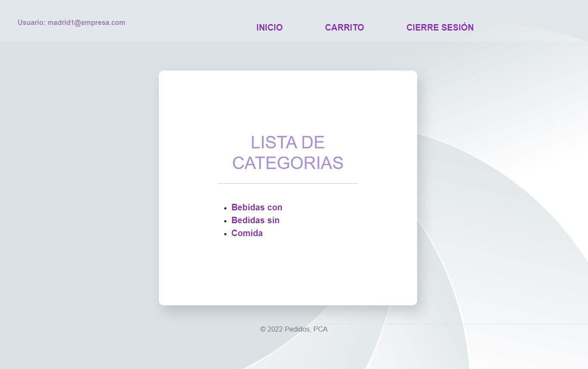Go to INICIO in the navigation bar
Screen dimensions: 588x369
269,27
